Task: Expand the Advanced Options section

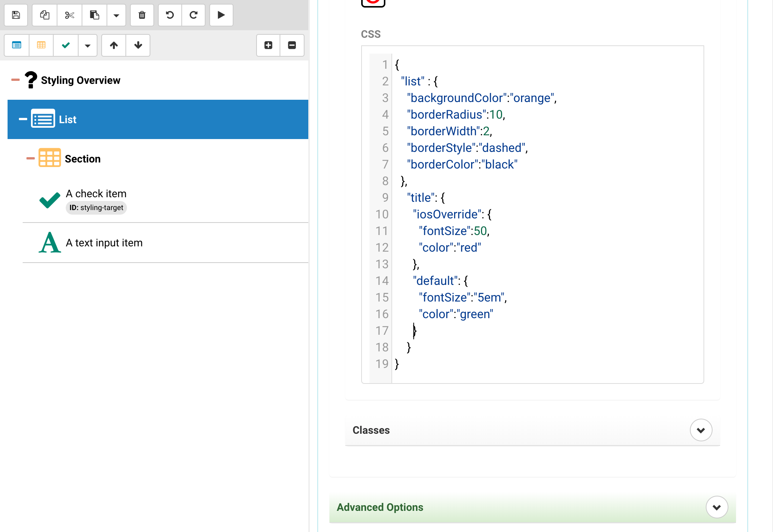Action: [x=717, y=507]
